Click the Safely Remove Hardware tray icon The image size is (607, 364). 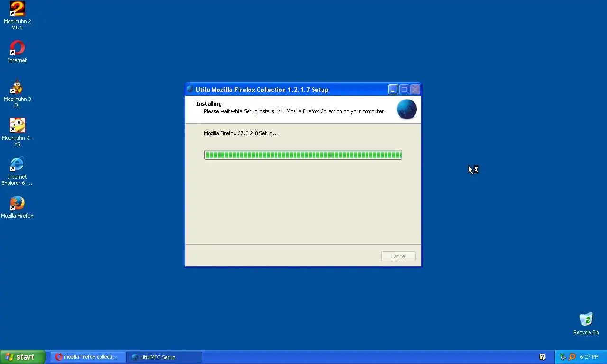[563, 357]
